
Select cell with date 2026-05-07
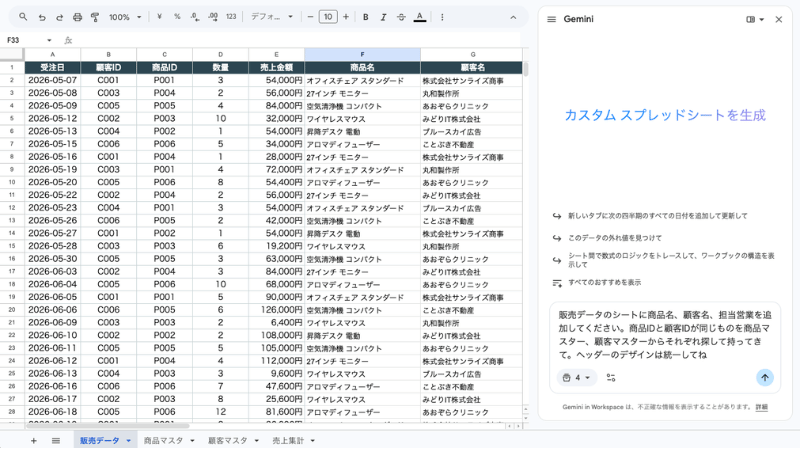coord(53,80)
